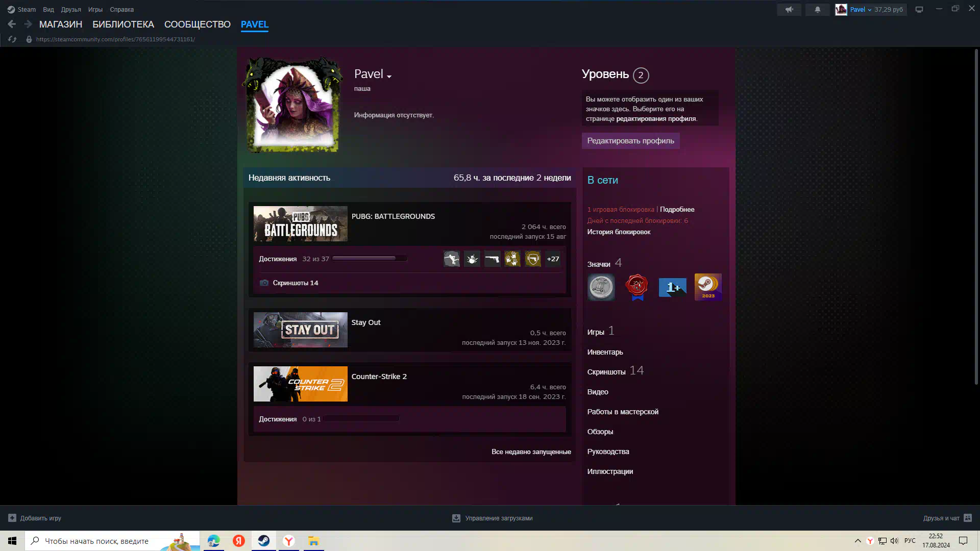Open the Steam menu
The image size is (980, 551).
[x=27, y=9]
